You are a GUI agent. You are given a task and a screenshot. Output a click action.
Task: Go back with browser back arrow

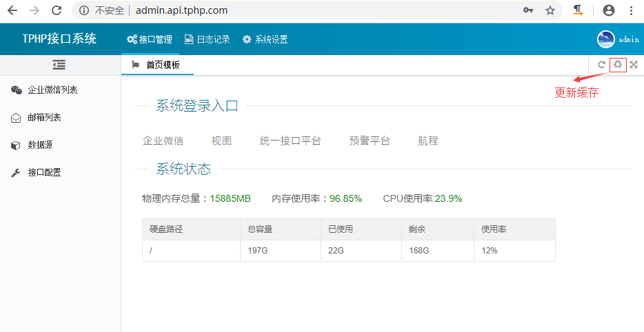[x=12, y=10]
